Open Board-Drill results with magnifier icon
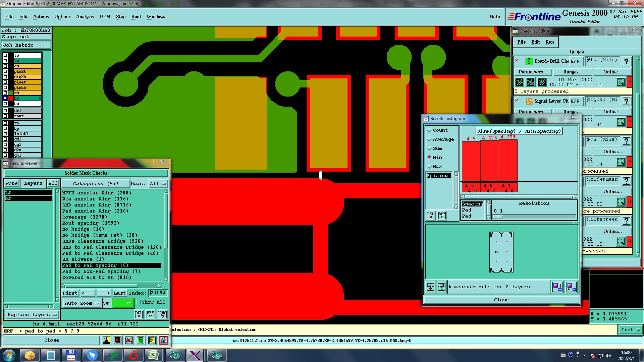The height and width of the screenshot is (362, 644). pos(621,82)
